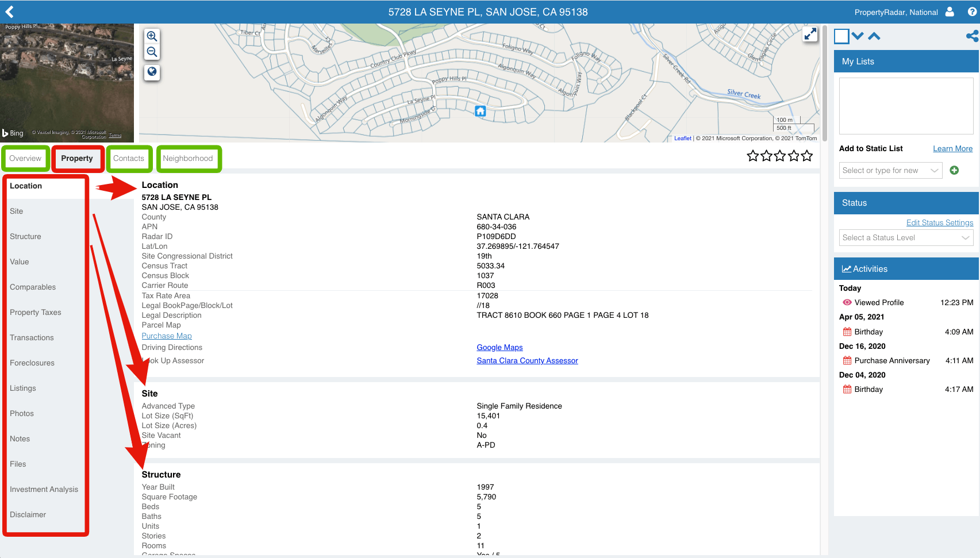
Task: Click the Leaflet attribution link
Action: pyautogui.click(x=683, y=138)
